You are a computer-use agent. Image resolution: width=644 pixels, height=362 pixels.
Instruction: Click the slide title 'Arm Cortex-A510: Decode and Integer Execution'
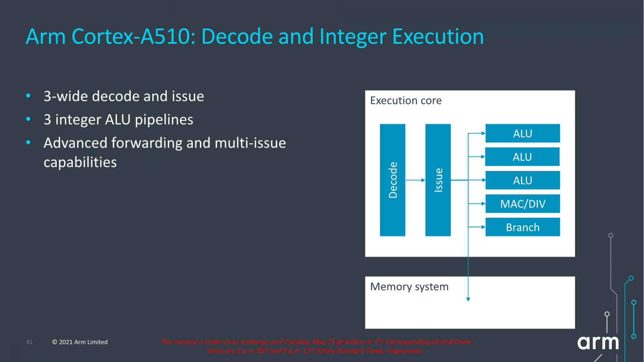255,37
